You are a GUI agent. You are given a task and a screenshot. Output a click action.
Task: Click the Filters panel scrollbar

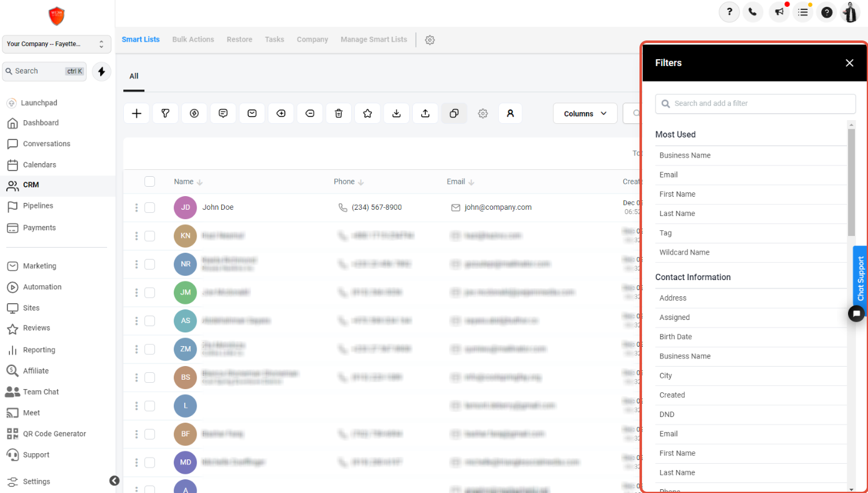(x=851, y=182)
